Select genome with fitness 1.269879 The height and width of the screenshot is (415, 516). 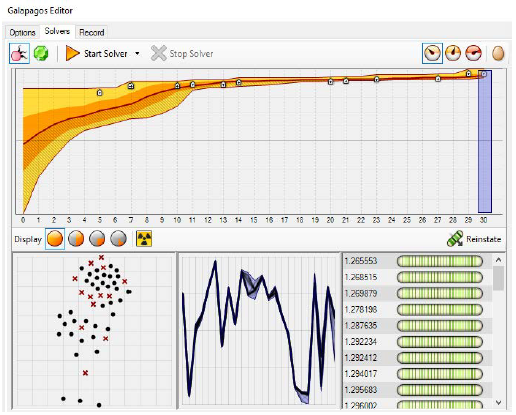coord(418,293)
